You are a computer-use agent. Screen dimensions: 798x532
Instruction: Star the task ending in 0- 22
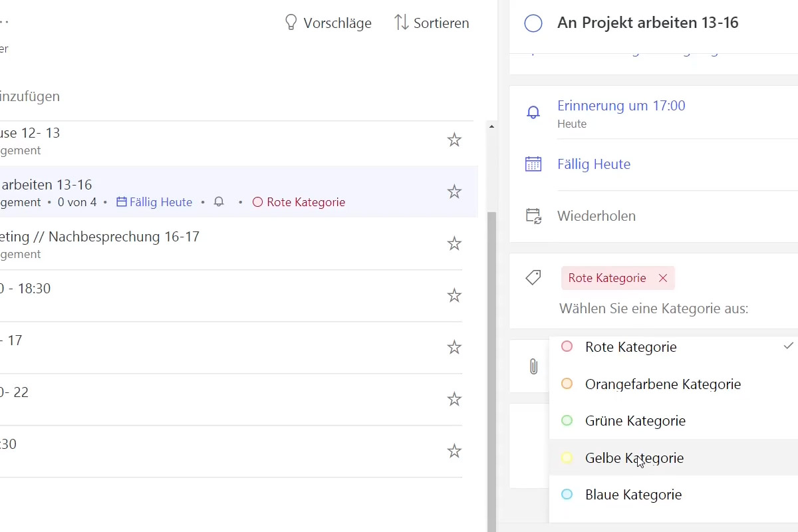(454, 399)
